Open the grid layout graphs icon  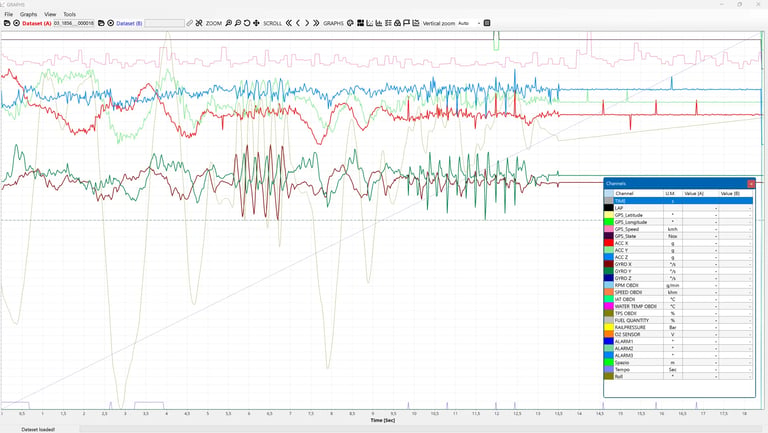pos(360,23)
